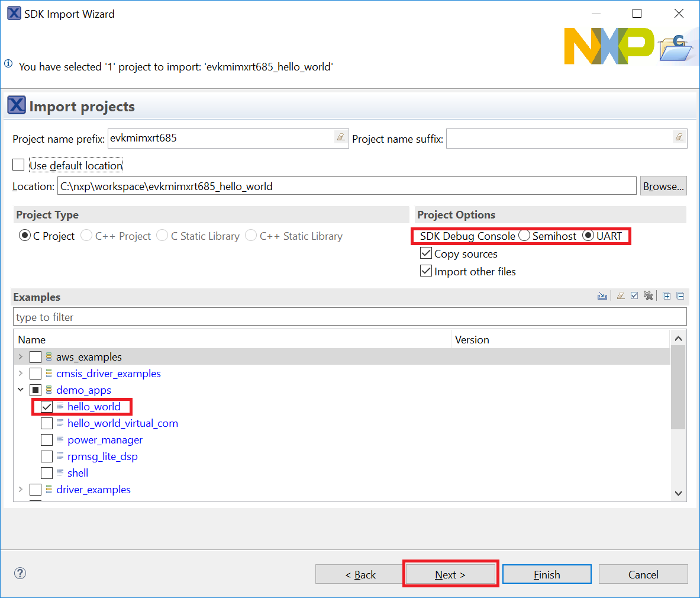
Task: Click the select-all checkmark icon in Examples toolbar
Action: (634, 296)
